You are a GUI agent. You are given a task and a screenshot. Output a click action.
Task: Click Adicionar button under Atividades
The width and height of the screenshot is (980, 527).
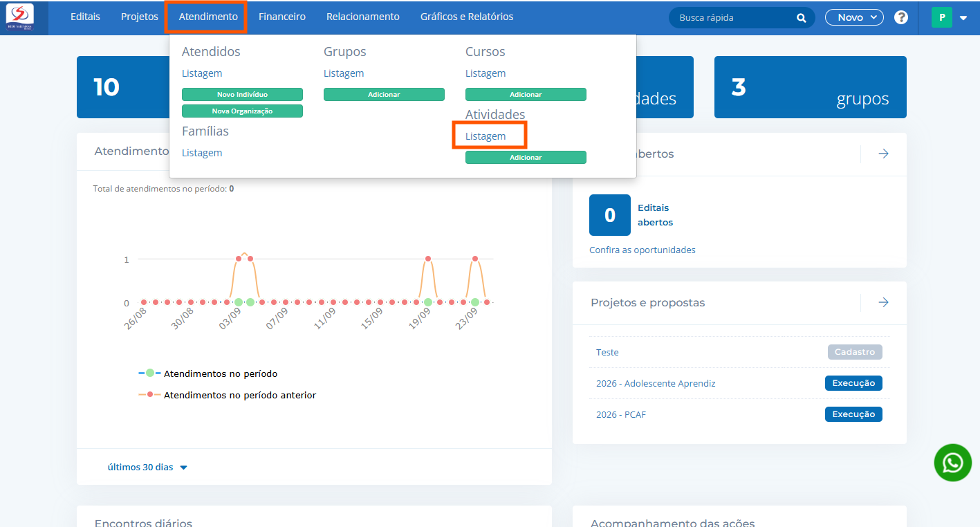pyautogui.click(x=526, y=158)
